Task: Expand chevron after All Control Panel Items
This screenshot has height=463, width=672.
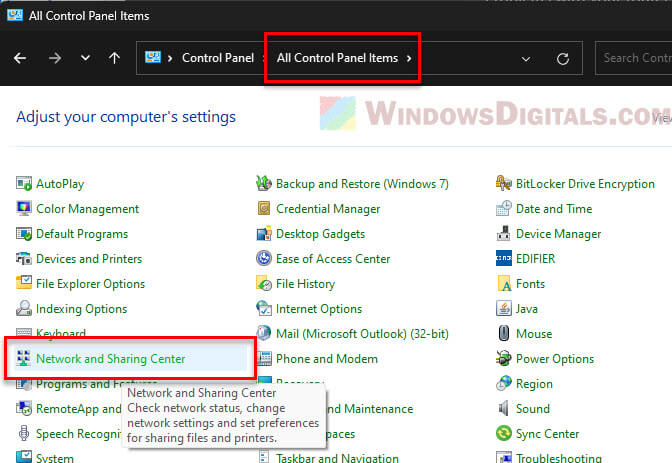Action: (x=409, y=58)
